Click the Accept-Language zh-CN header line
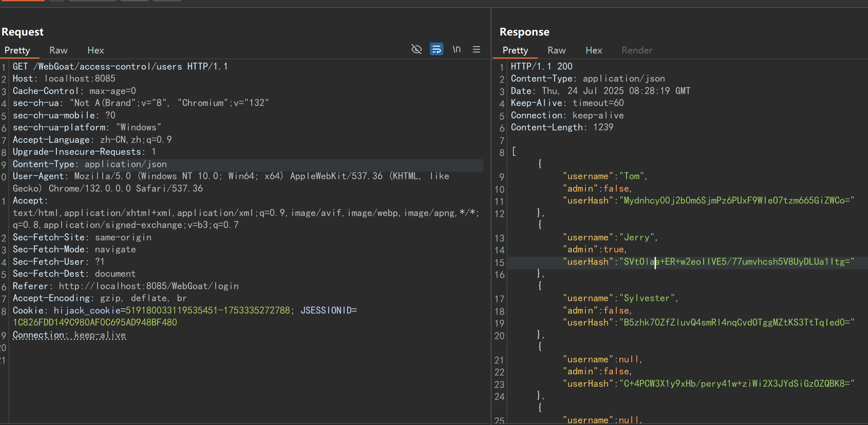 click(x=92, y=140)
